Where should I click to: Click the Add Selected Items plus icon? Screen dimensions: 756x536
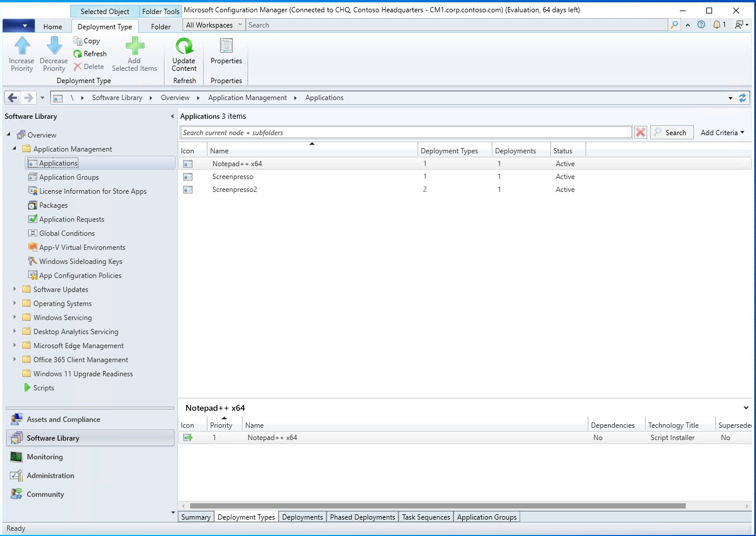point(135,46)
